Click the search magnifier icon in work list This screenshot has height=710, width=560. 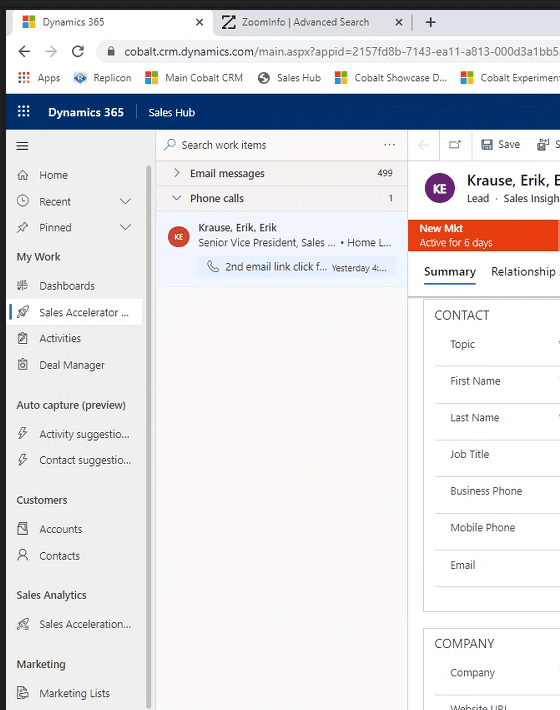170,145
